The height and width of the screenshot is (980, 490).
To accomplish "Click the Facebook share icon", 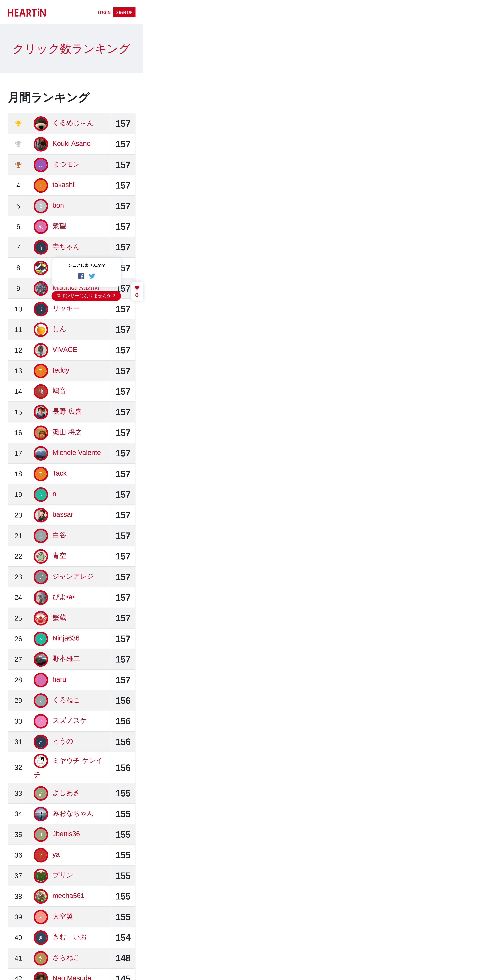I will click(81, 276).
